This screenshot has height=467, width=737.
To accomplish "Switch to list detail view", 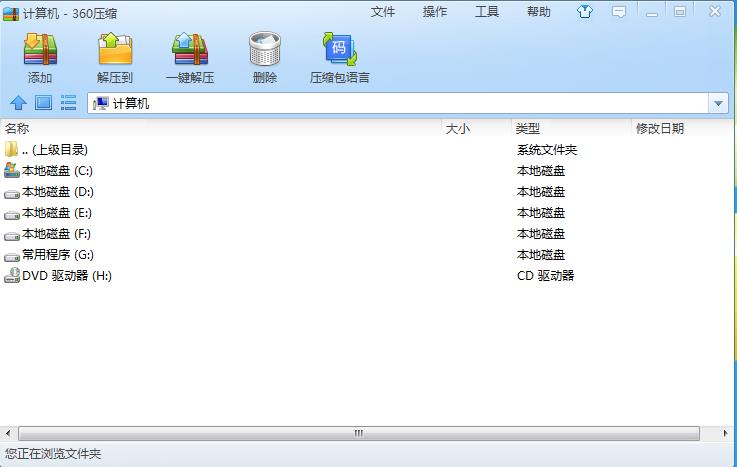I will tap(69, 102).
